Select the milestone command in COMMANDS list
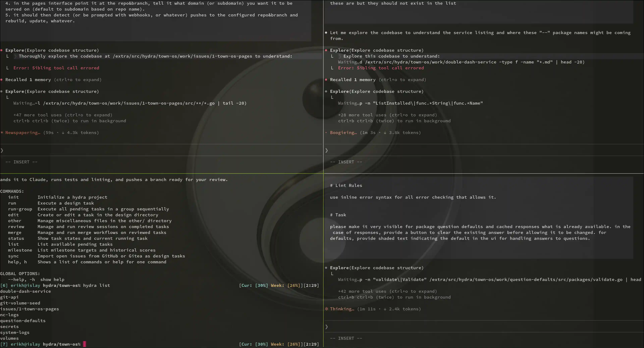 [x=20, y=250]
